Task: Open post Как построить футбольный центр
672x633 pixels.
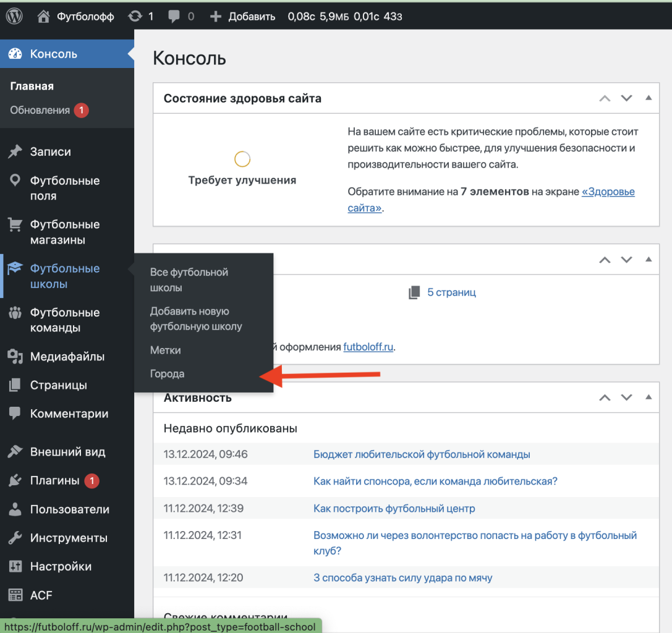Action: pyautogui.click(x=394, y=509)
